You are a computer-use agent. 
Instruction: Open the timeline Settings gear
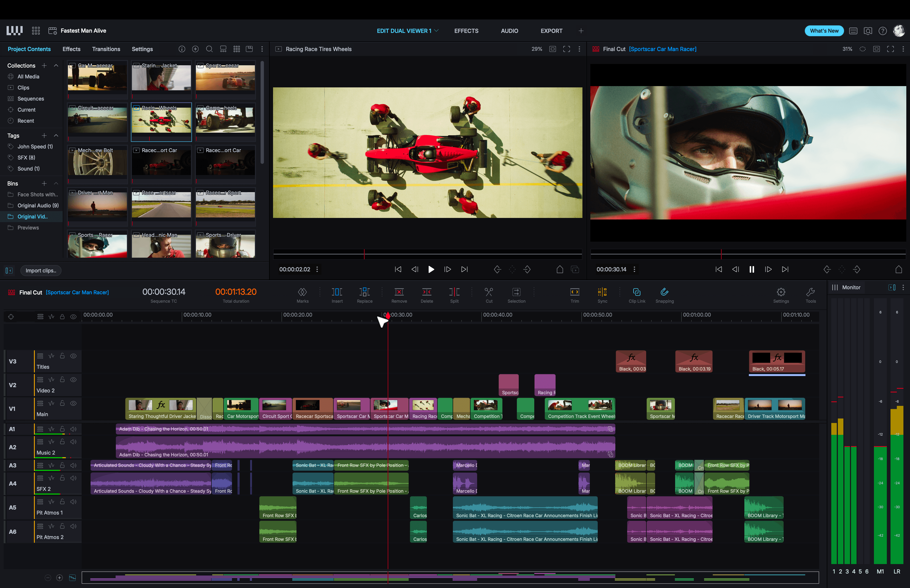(781, 295)
